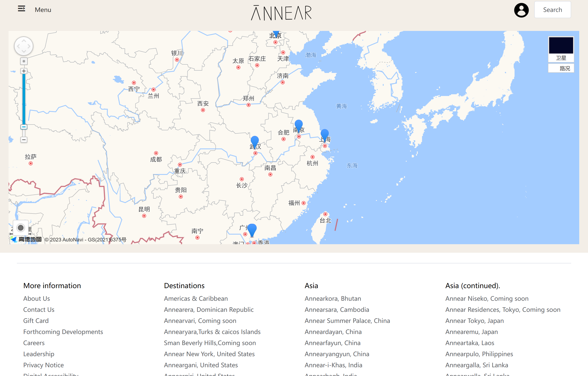This screenshot has width=588, height=376.
Task: Open the hamburger Menu icon
Action: point(22,9)
